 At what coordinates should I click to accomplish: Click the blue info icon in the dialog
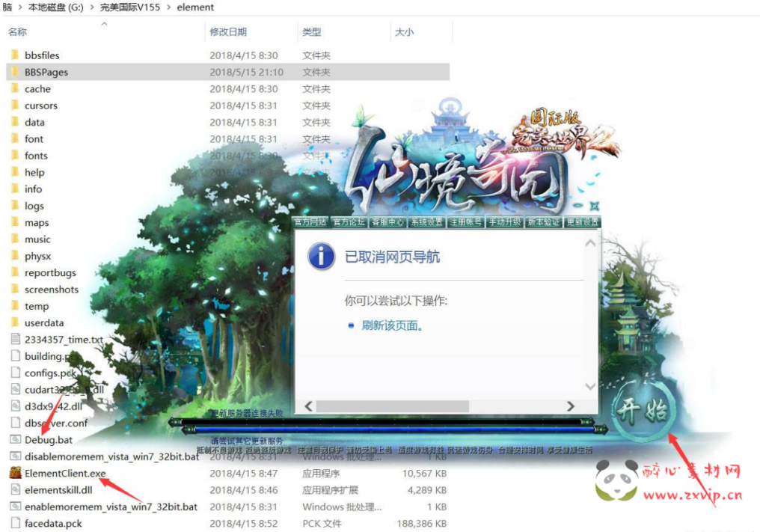click(320, 257)
